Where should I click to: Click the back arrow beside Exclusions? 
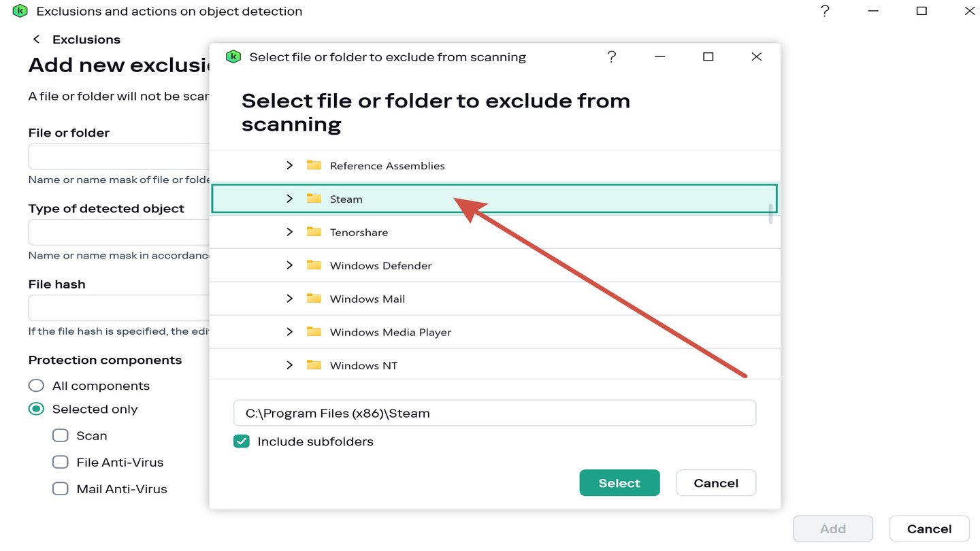tap(37, 39)
